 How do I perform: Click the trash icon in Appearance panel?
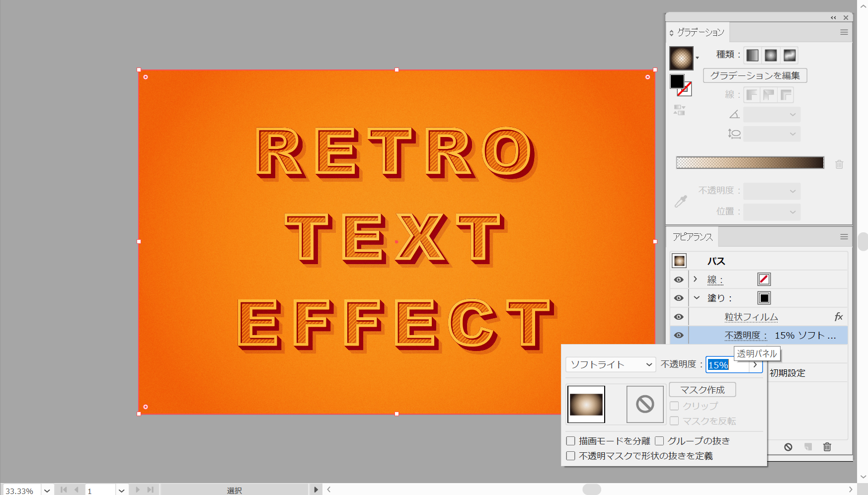point(827,447)
